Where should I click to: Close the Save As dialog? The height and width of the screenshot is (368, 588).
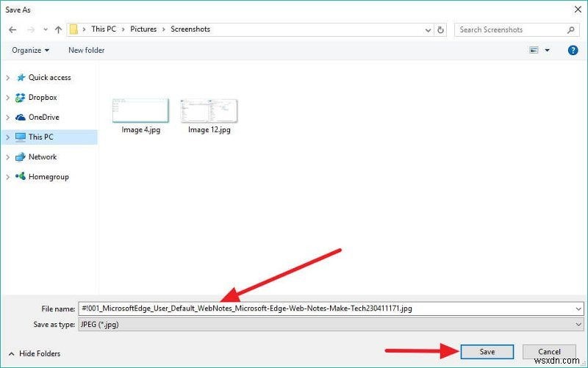pos(578,10)
